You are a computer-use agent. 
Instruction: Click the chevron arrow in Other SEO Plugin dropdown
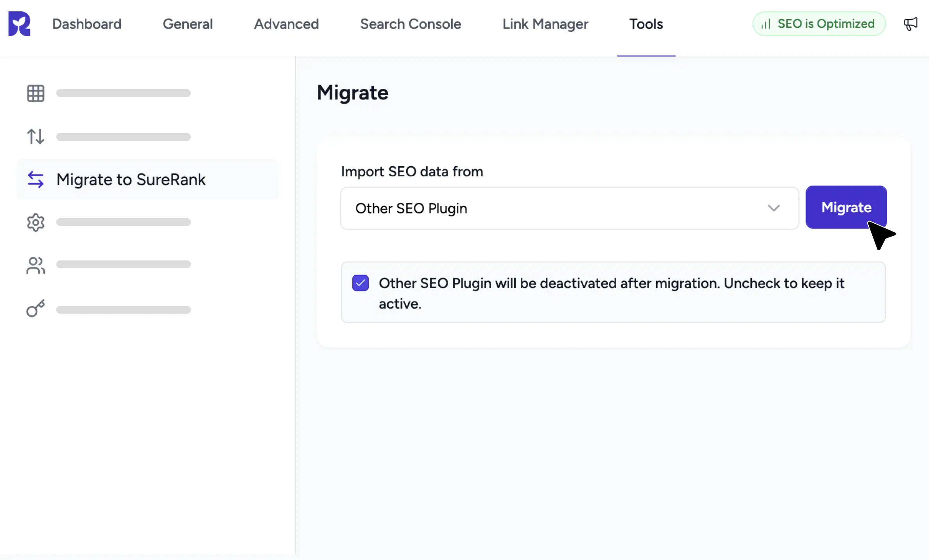773,208
